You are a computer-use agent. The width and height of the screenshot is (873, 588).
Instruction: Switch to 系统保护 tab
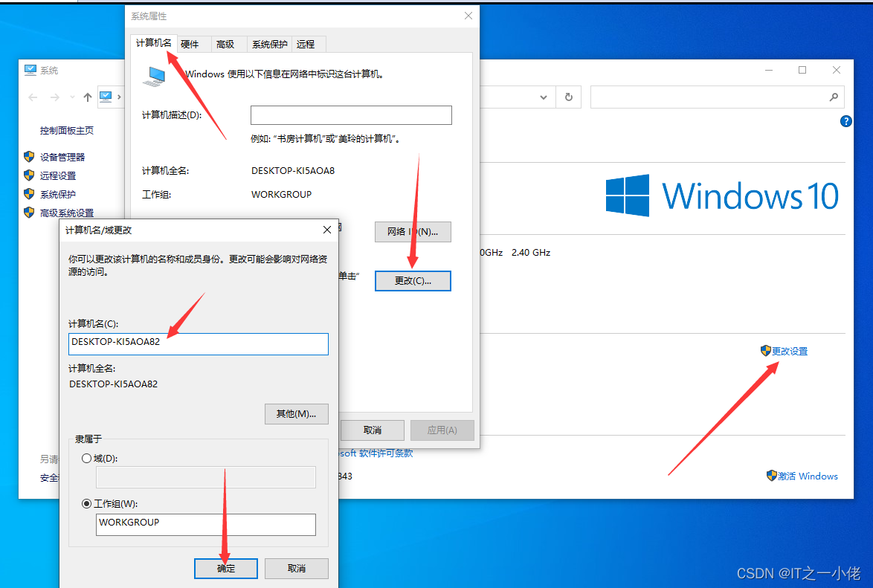(269, 44)
